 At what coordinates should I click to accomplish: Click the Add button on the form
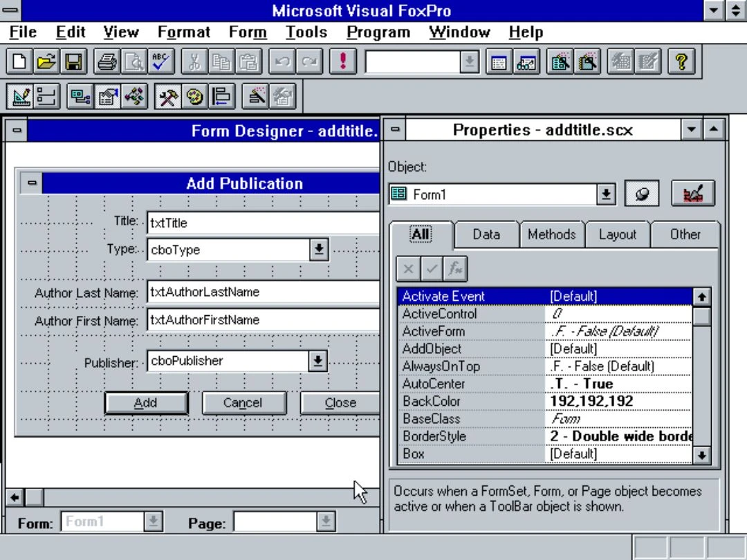point(146,403)
